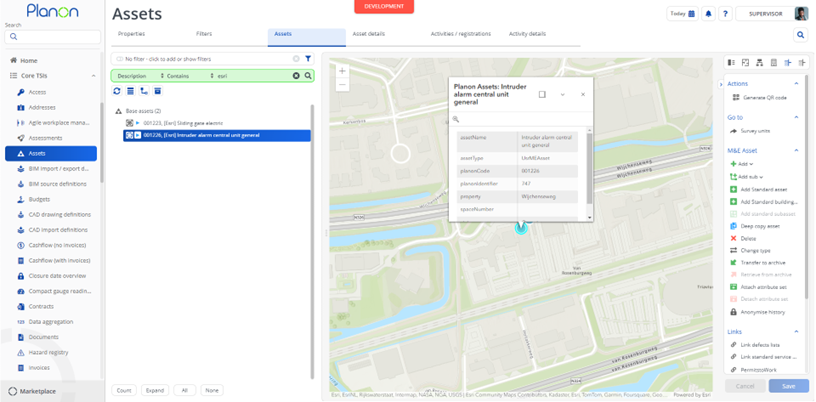
Task: Collapse the M&E Asset section
Action: coord(796,150)
